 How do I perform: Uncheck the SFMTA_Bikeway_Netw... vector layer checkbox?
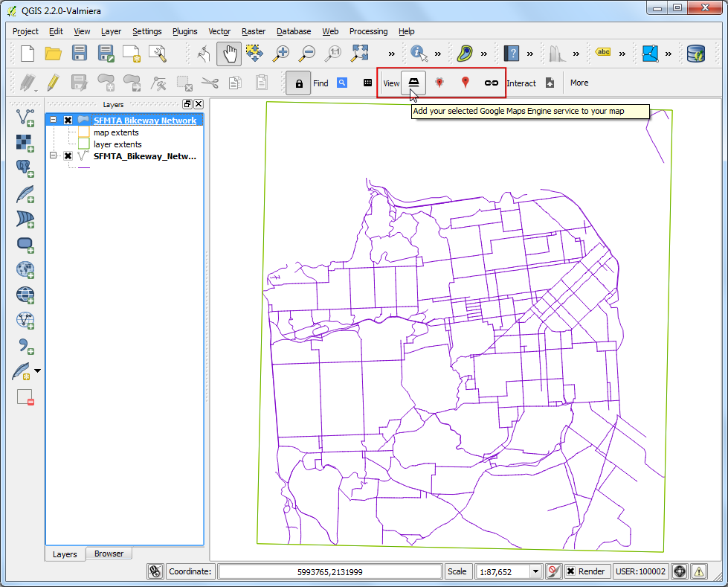tap(68, 156)
